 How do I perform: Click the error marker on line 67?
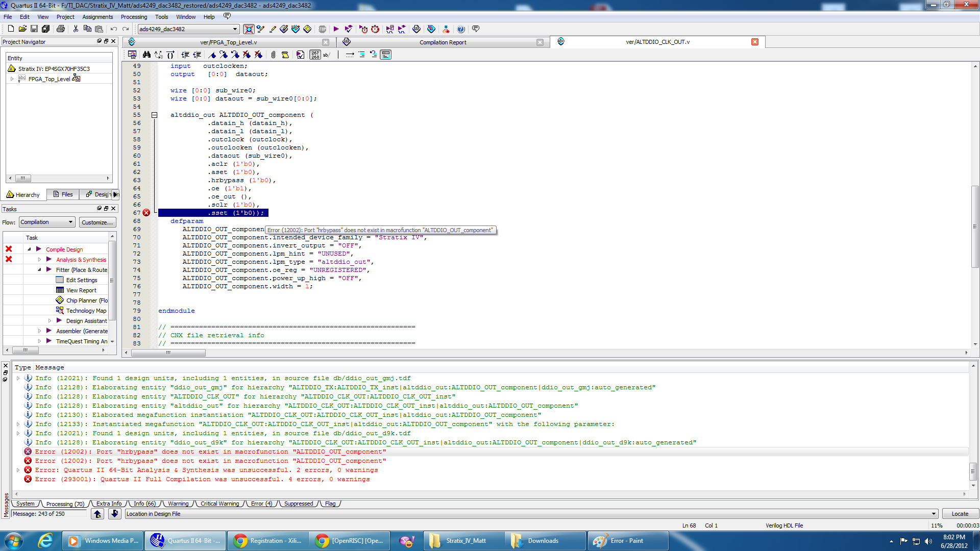tap(146, 213)
